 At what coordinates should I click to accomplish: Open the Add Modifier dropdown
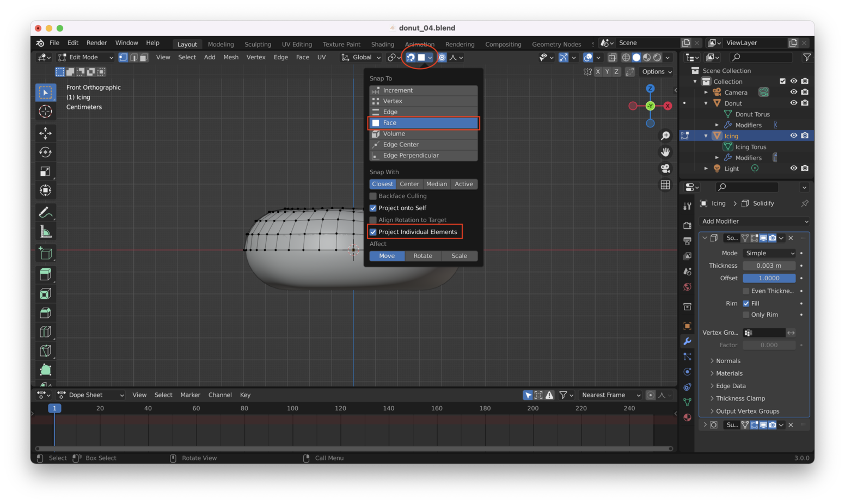click(x=754, y=222)
